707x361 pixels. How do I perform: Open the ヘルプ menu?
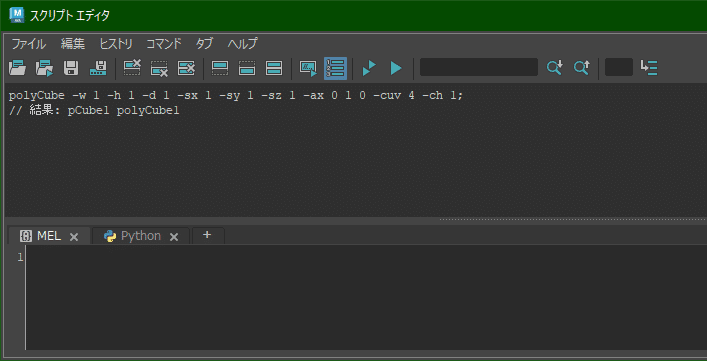(243, 44)
